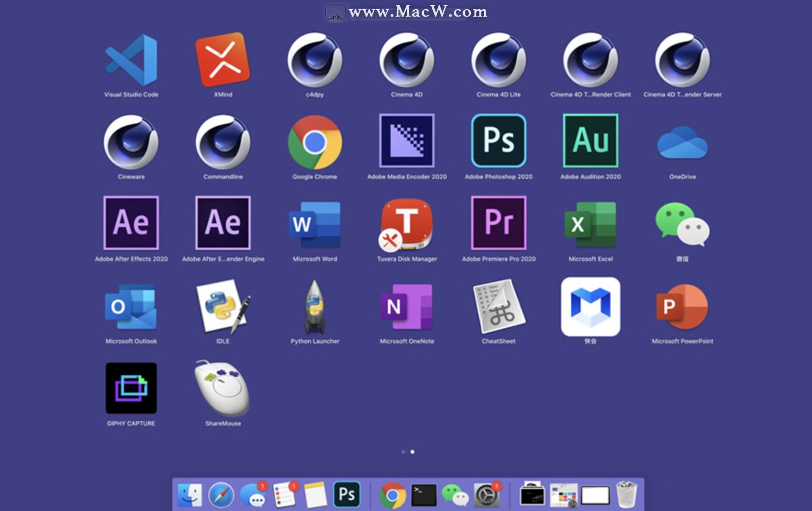The image size is (812, 511).
Task: Switch to first Launchpad page dot
Action: coord(403,452)
